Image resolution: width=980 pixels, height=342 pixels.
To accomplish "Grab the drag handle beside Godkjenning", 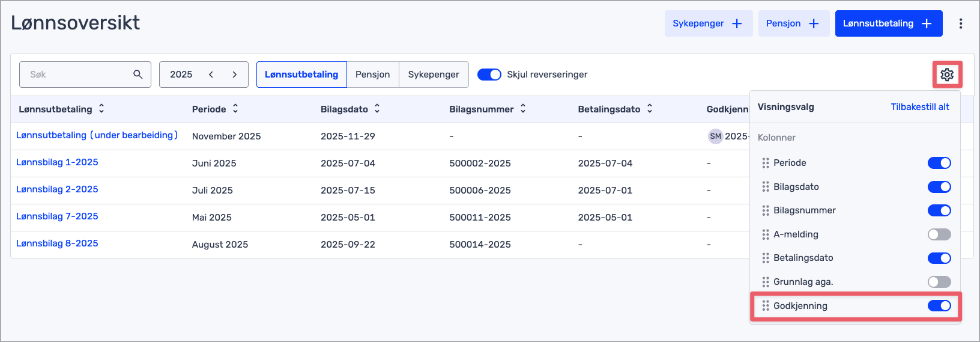I will coord(766,306).
